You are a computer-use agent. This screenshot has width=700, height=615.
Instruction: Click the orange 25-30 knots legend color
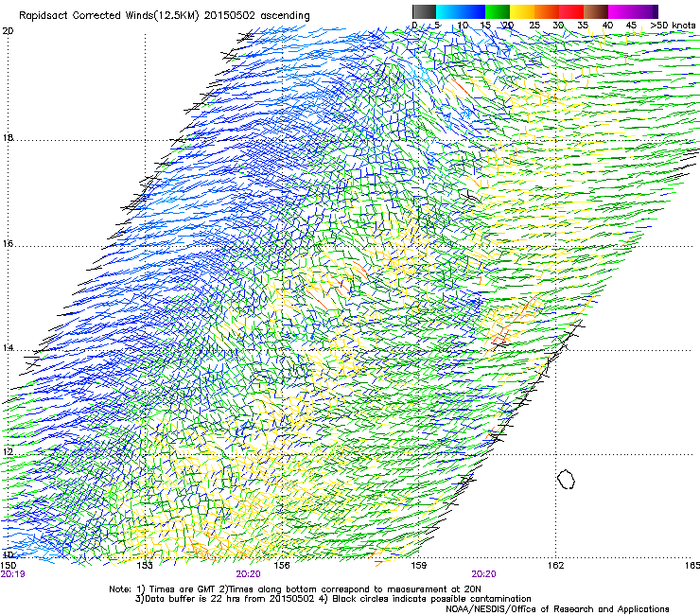tap(547, 11)
